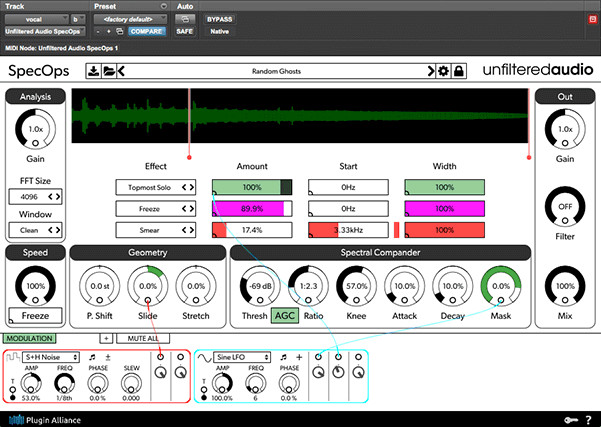This screenshot has width=601, height=427.
Task: Click the Slide knob in Geometry
Action: coord(148,286)
